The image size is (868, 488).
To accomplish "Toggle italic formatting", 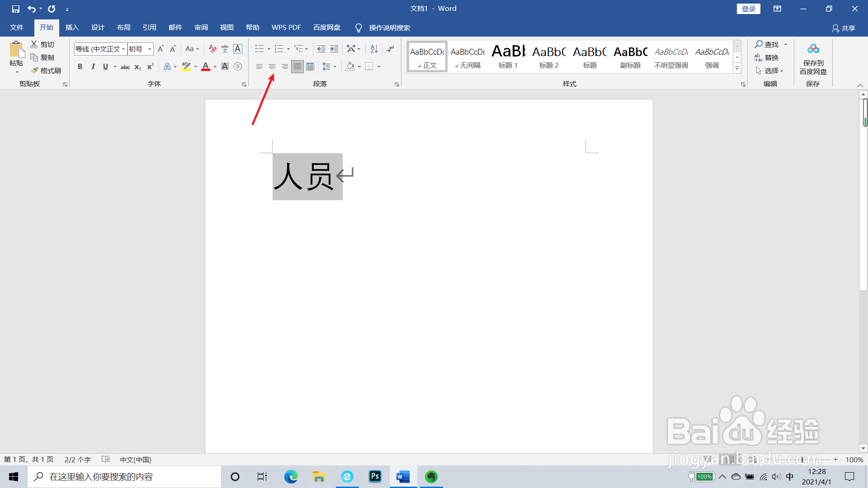I will pos(93,67).
